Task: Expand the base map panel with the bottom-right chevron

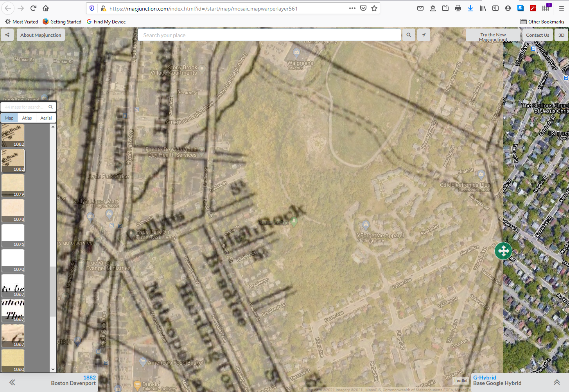Action: point(557,383)
